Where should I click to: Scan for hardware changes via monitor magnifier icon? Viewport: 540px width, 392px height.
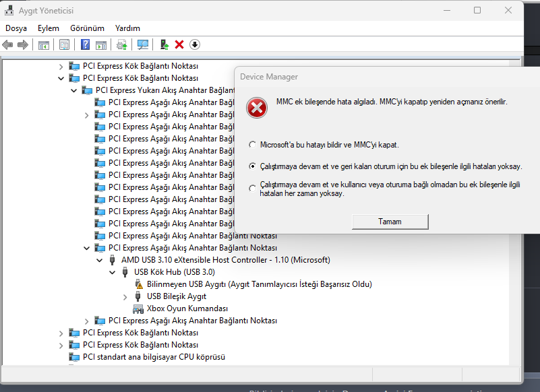pos(143,44)
